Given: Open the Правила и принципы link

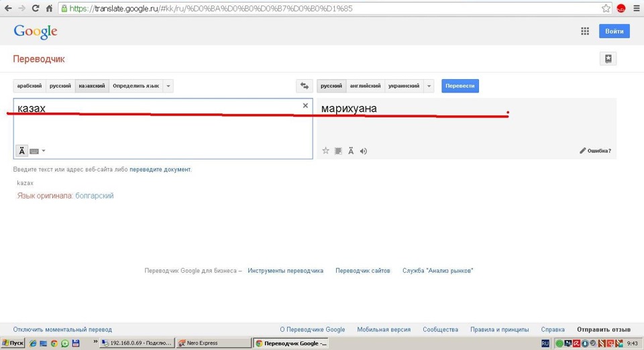Looking at the screenshot, I should 499,329.
